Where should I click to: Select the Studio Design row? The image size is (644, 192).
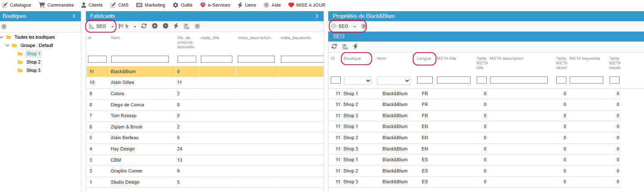tap(205, 182)
